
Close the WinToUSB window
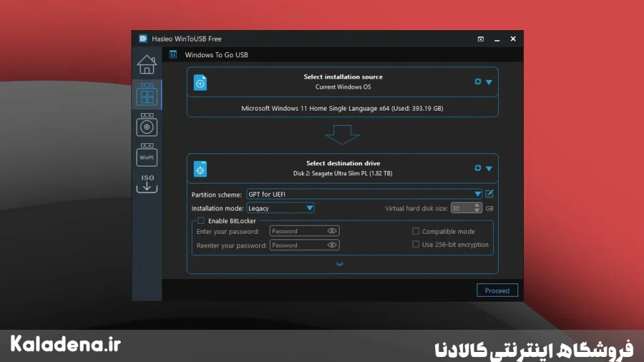[513, 38]
